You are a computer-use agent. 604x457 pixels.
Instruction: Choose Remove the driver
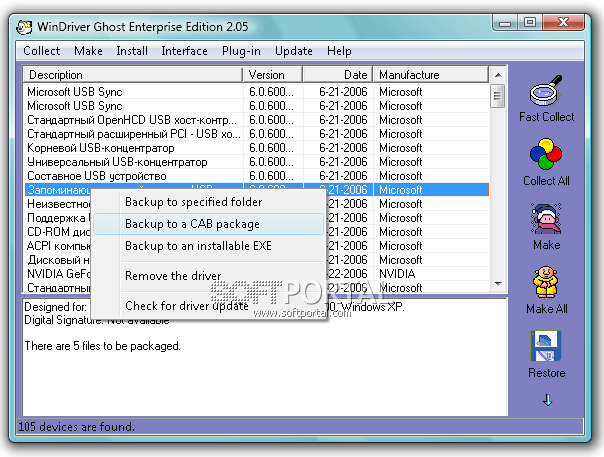[x=208, y=276]
